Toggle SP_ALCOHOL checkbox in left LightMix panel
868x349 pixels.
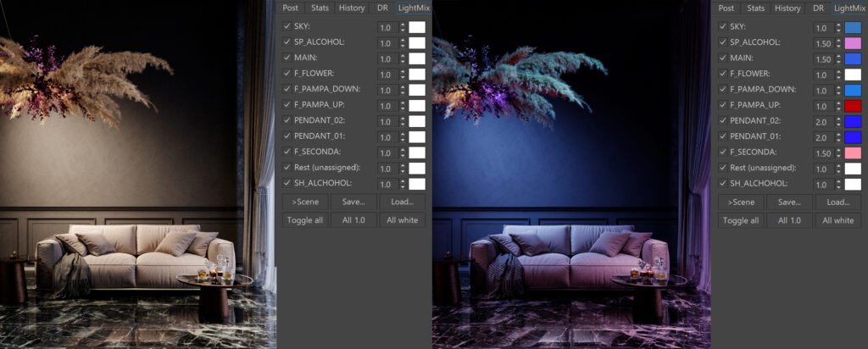287,42
